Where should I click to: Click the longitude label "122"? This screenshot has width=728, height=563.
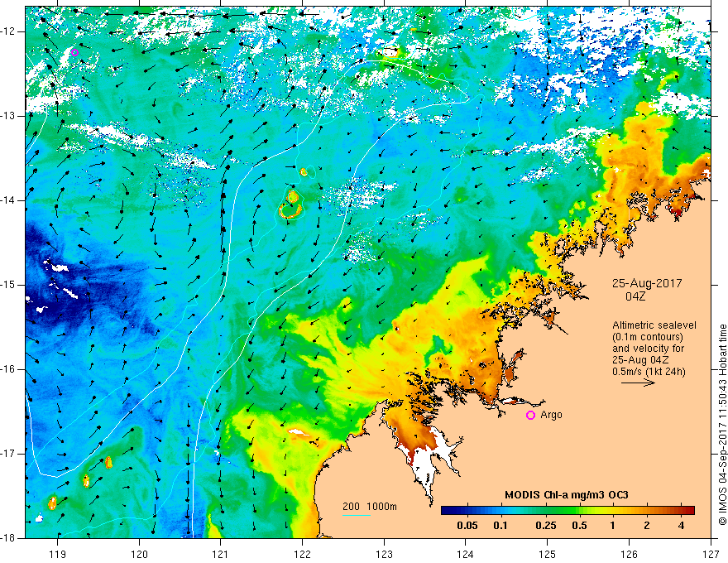(302, 554)
